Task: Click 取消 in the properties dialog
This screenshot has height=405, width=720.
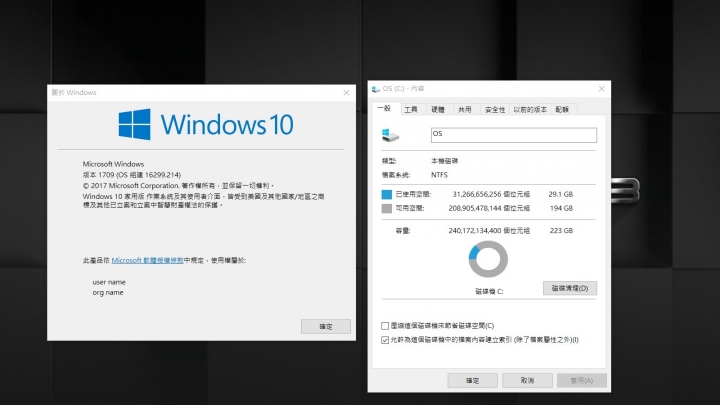Action: pyautogui.click(x=527, y=380)
